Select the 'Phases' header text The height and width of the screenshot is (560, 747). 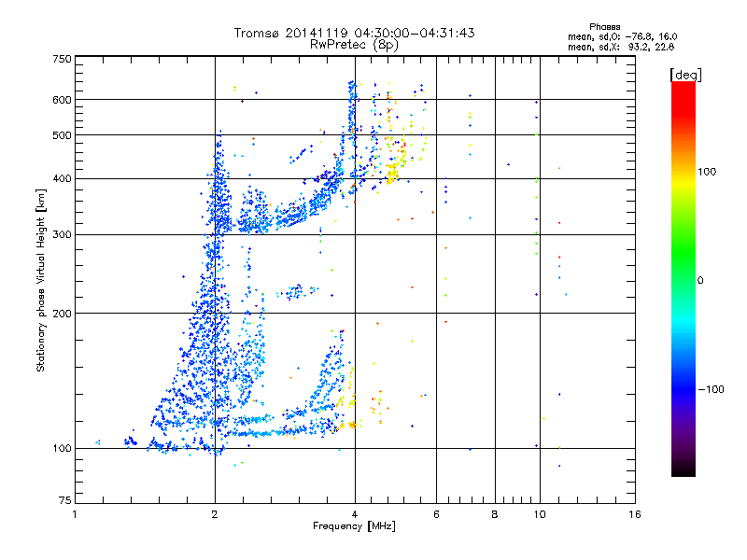(x=604, y=27)
